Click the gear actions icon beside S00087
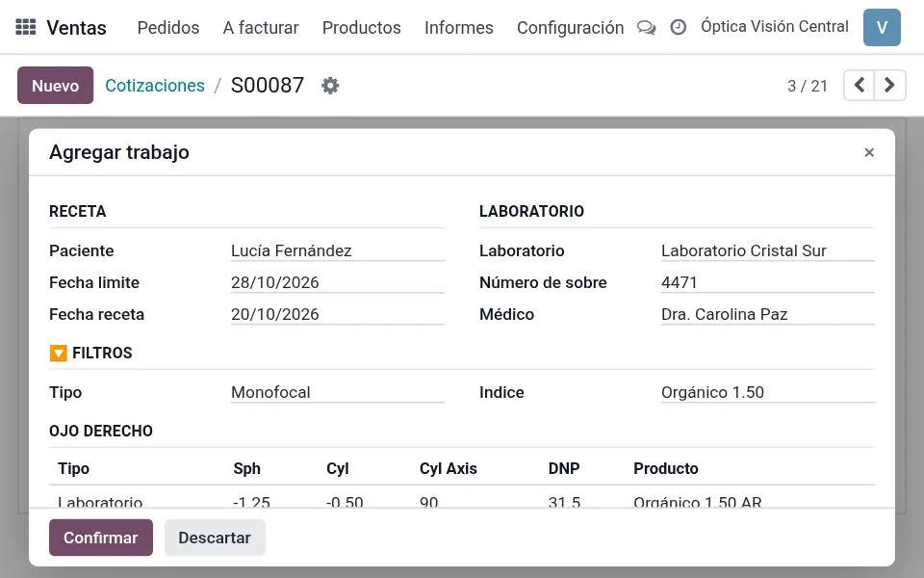Screen dimensions: 924x578 330,86
